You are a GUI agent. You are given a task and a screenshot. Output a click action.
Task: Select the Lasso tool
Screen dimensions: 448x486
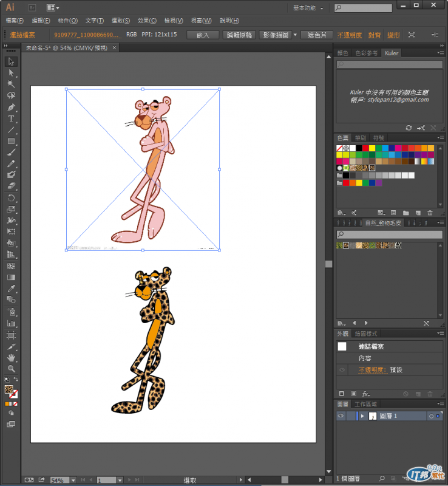click(x=11, y=95)
